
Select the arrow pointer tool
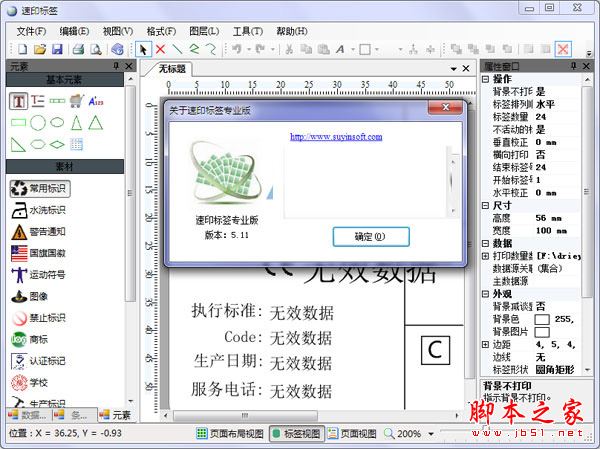(143, 49)
